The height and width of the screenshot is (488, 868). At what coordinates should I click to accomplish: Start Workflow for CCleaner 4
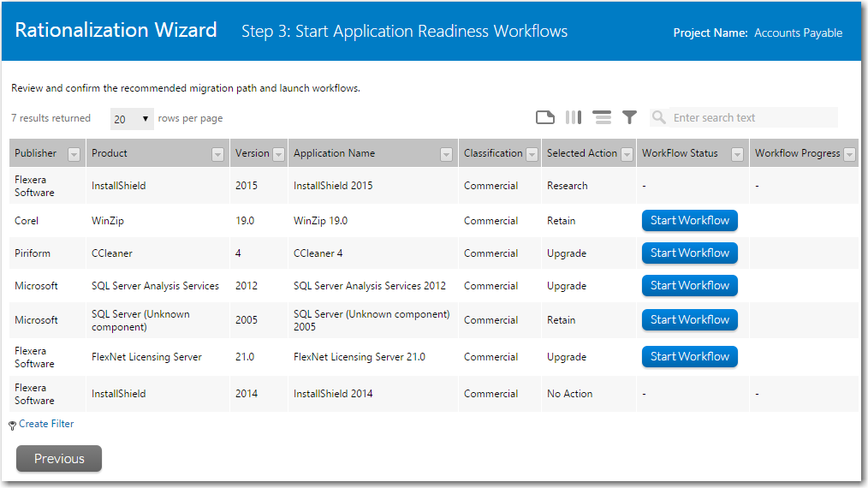690,253
